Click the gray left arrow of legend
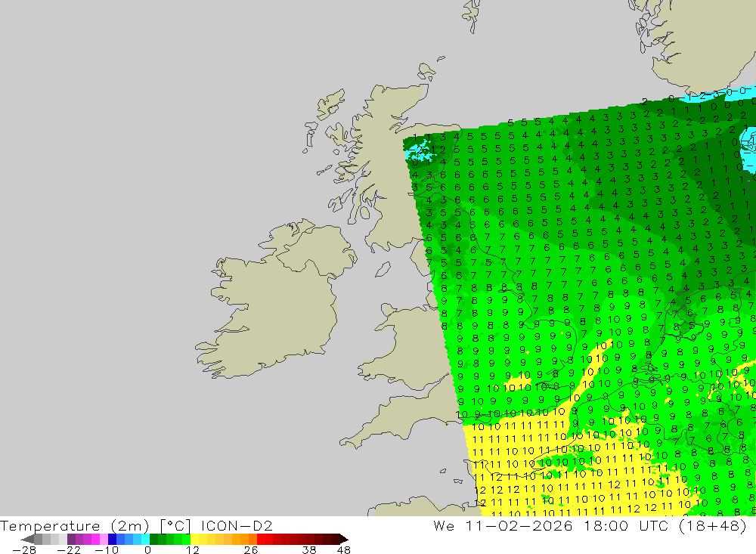This screenshot has height=554, width=756. 27,539
